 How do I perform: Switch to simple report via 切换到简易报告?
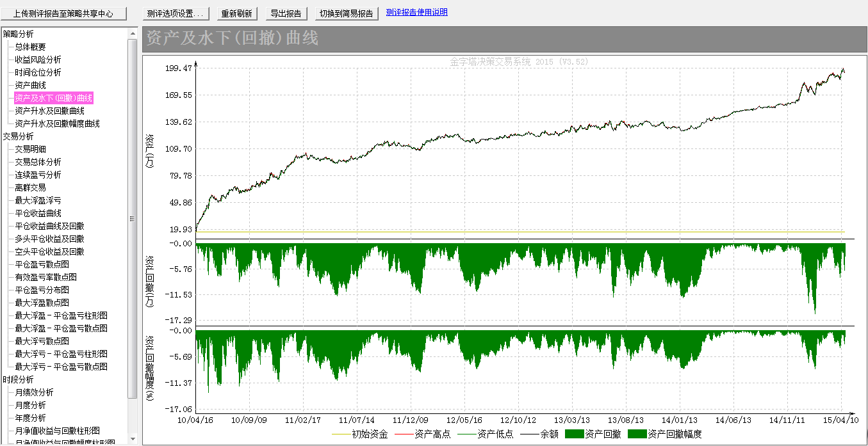[x=347, y=13]
